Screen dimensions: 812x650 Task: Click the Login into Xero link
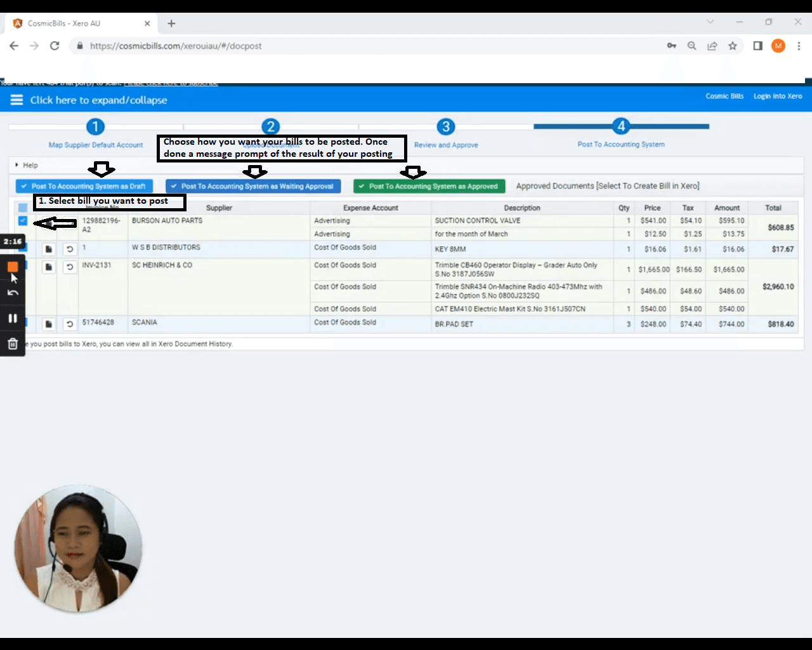[x=778, y=96]
